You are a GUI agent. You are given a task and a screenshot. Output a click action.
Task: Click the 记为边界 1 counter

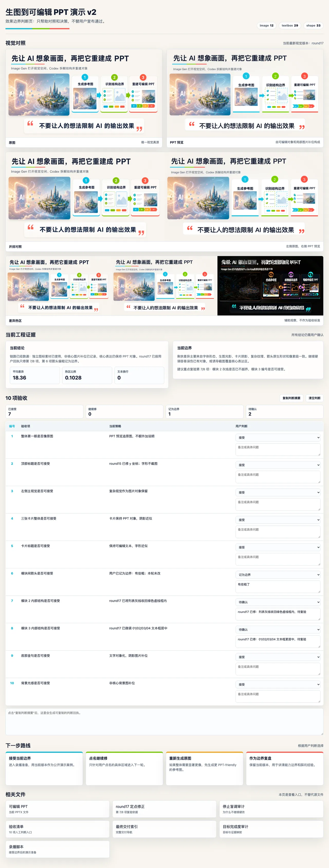click(x=204, y=411)
